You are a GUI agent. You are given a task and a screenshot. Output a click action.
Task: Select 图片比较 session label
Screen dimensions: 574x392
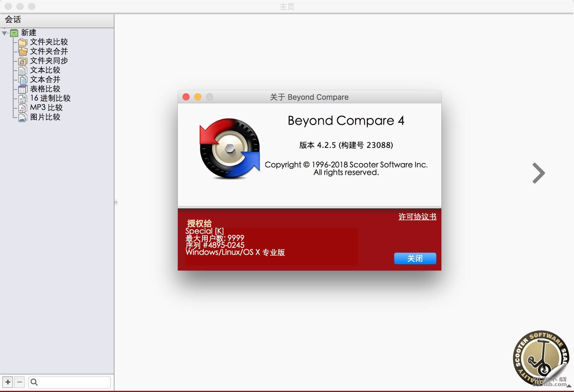click(45, 117)
